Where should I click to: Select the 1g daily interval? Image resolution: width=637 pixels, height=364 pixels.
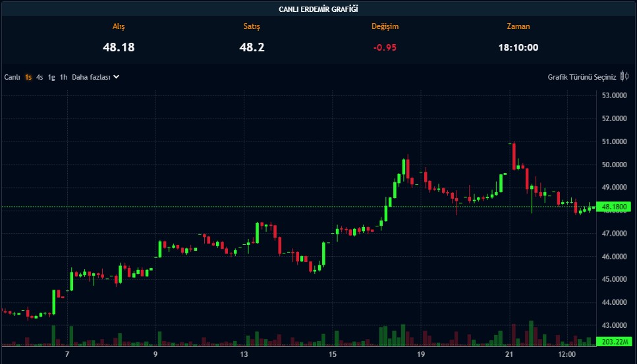[x=51, y=77]
